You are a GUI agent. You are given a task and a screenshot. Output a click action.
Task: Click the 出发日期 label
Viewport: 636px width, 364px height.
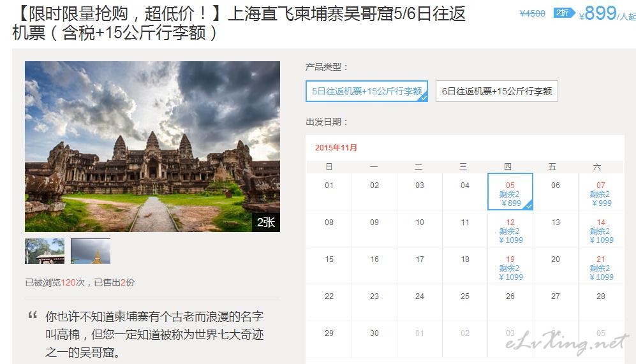327,122
